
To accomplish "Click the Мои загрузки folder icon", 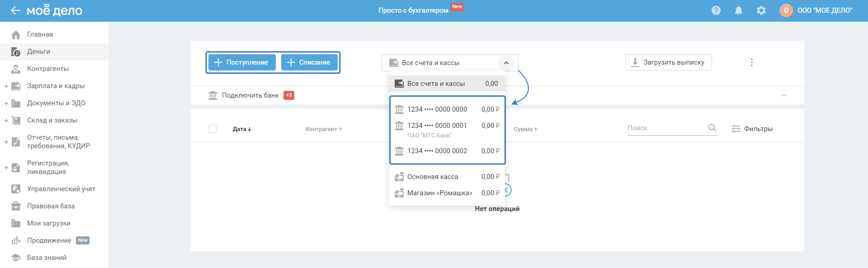I will pyautogui.click(x=16, y=223).
